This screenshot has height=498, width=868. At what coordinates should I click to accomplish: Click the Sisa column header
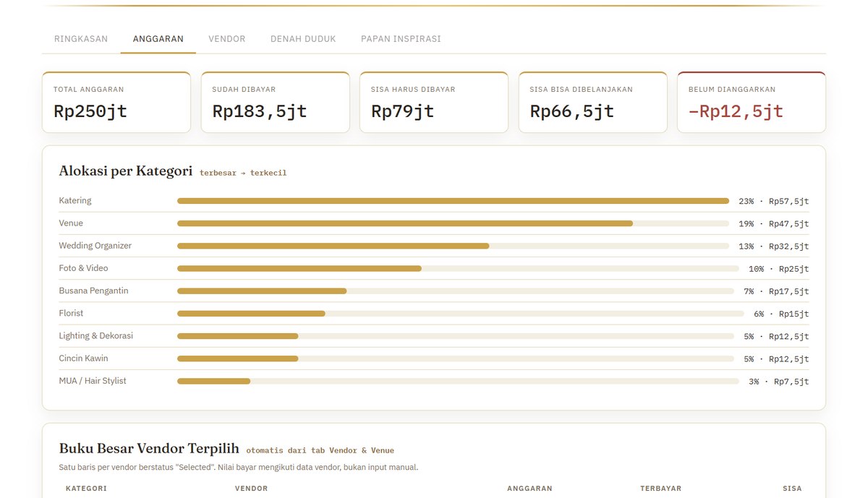792,489
